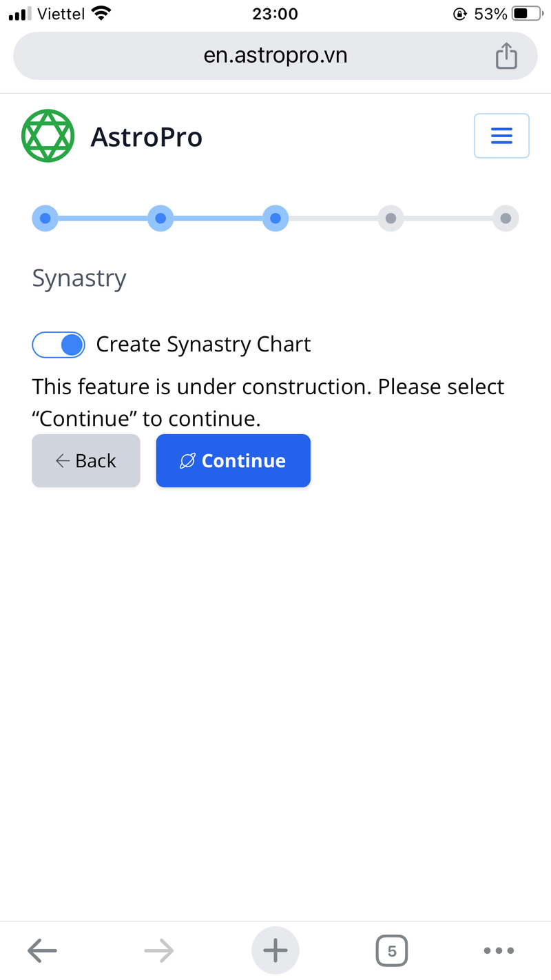Select the third progress step dot
The width and height of the screenshot is (551, 980).
click(x=275, y=218)
